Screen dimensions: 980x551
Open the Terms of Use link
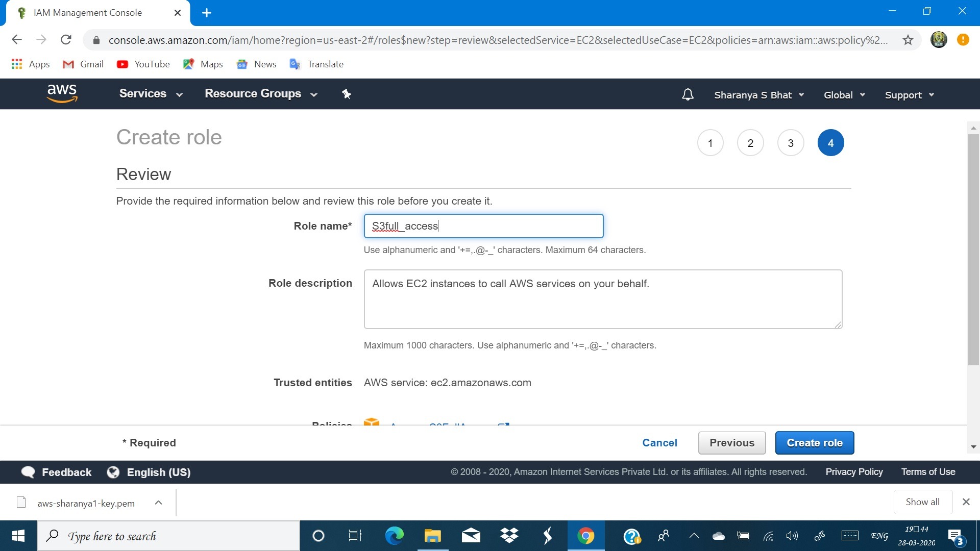928,472
